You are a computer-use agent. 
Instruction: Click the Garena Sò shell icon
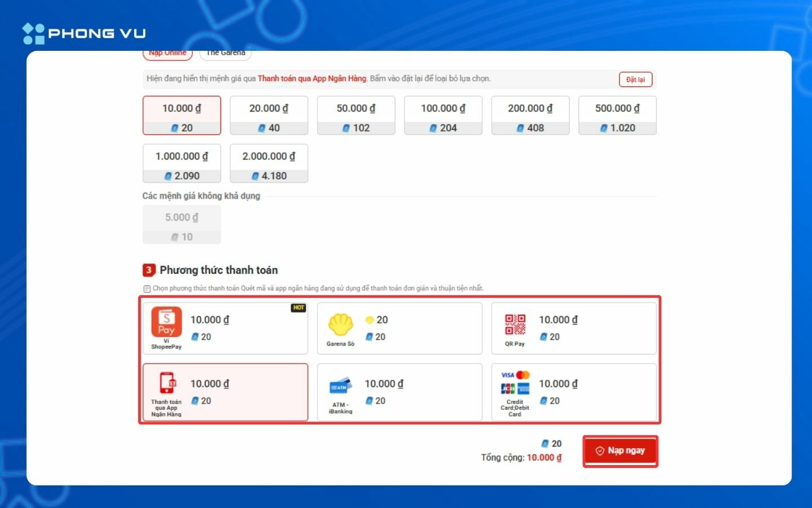click(341, 325)
